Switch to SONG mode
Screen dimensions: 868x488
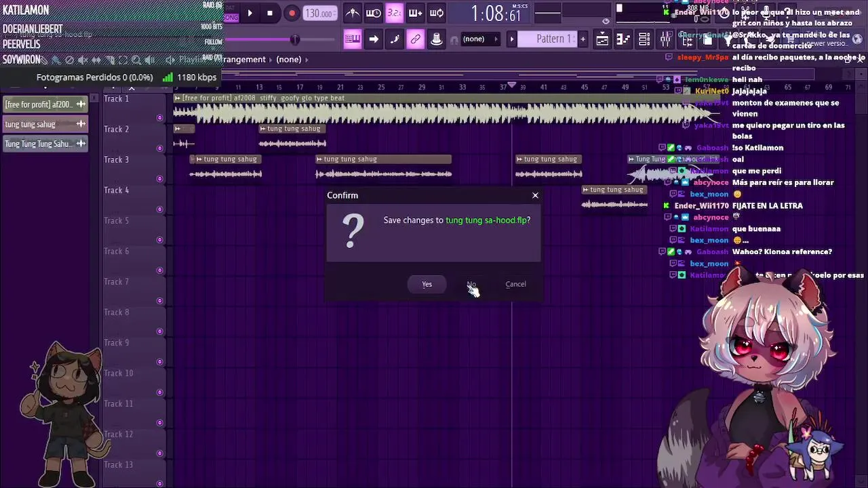pos(231,18)
